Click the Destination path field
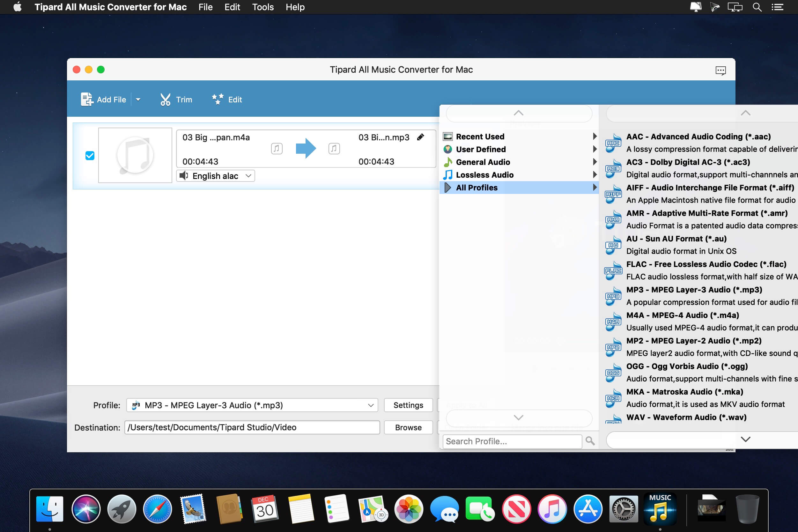Viewport: 798px width, 532px height. (x=252, y=427)
